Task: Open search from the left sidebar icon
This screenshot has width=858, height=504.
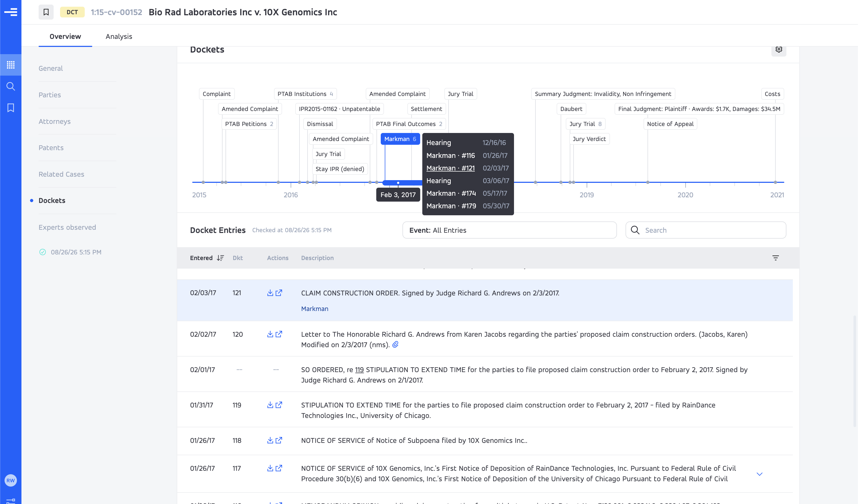Action: (x=10, y=87)
